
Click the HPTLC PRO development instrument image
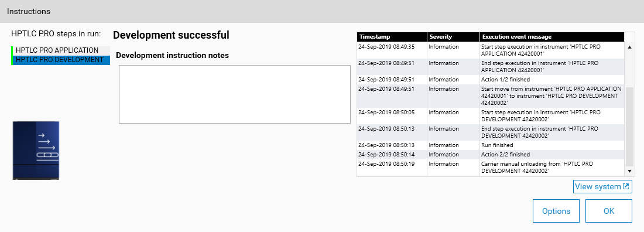(x=36, y=150)
